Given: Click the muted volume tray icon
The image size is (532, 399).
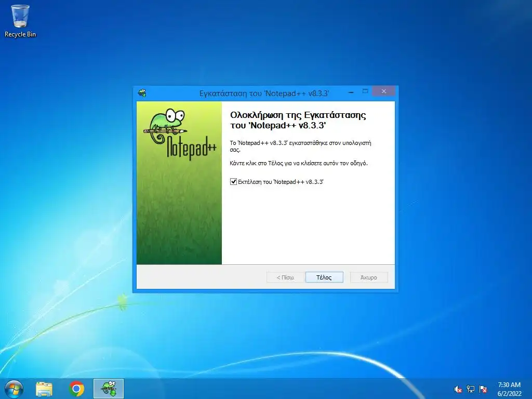Looking at the screenshot, I should point(458,389).
